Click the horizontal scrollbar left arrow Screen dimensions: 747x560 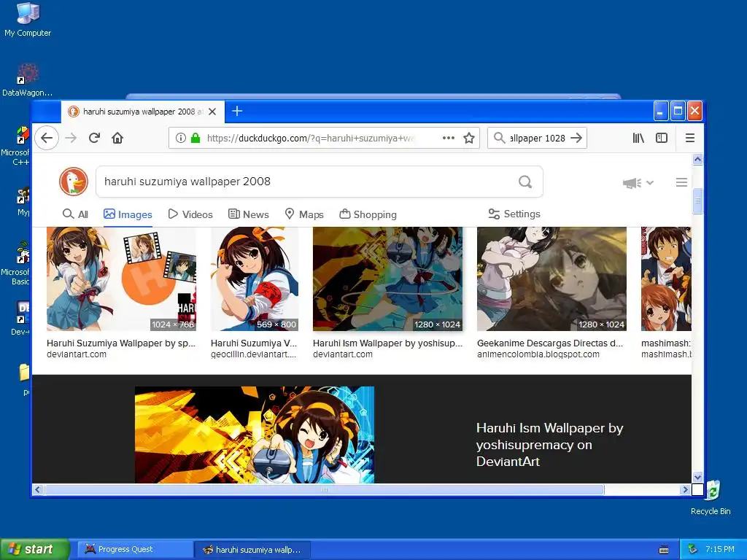38,489
